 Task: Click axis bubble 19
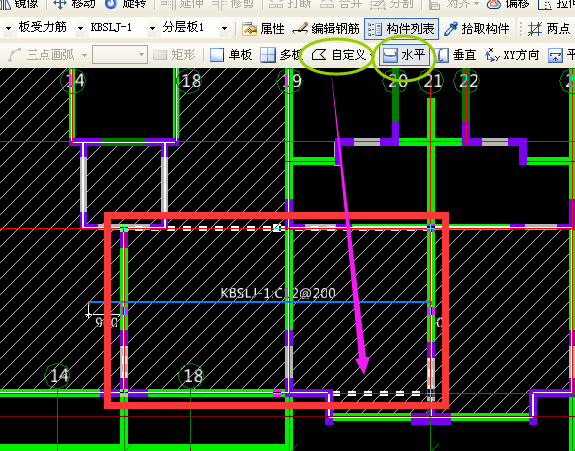(x=290, y=81)
